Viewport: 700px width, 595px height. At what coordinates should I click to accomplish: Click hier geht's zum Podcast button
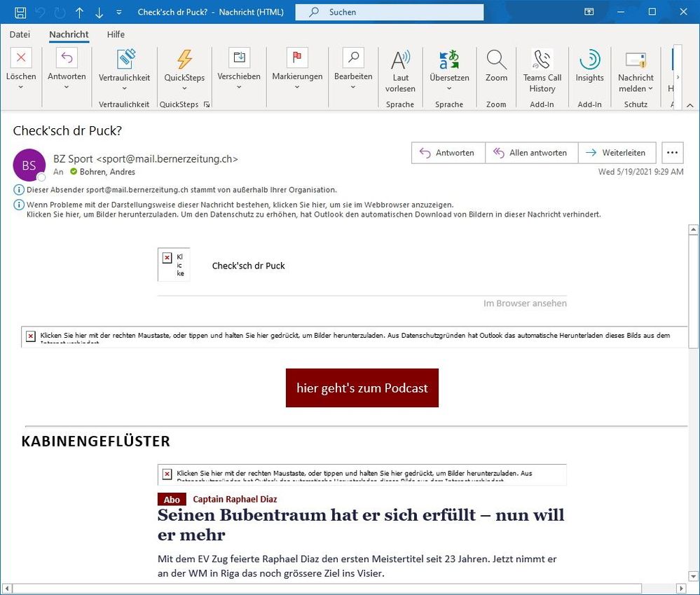[362, 388]
